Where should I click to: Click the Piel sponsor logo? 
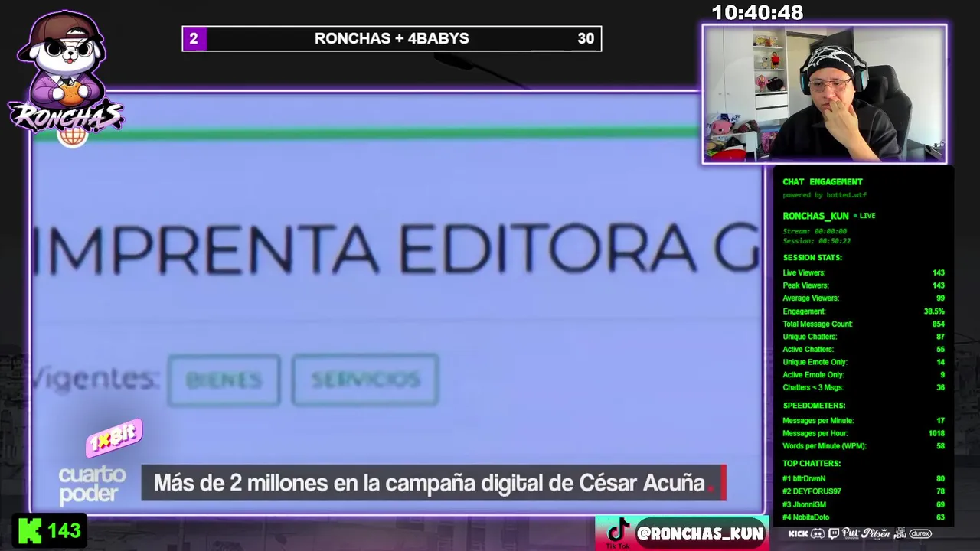[851, 533]
